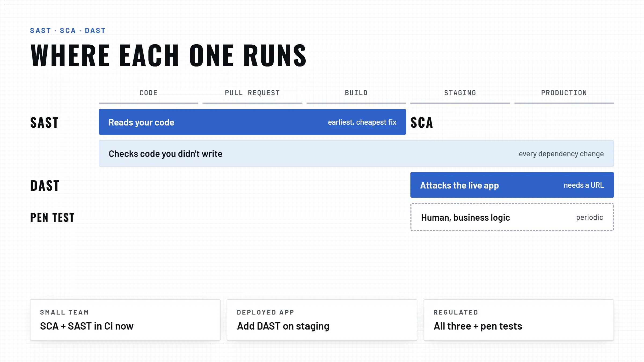Screen dimensions: 644x362
Task: Click the 'periodic' note
Action: point(590,217)
